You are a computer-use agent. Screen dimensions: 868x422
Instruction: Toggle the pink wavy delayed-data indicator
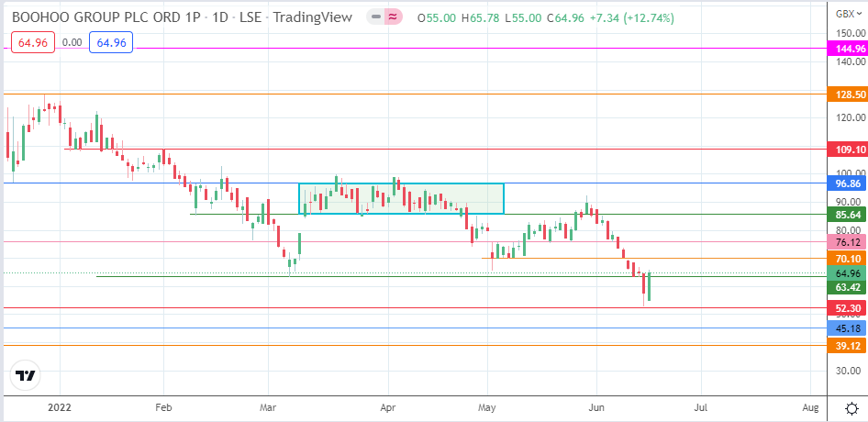tap(393, 17)
